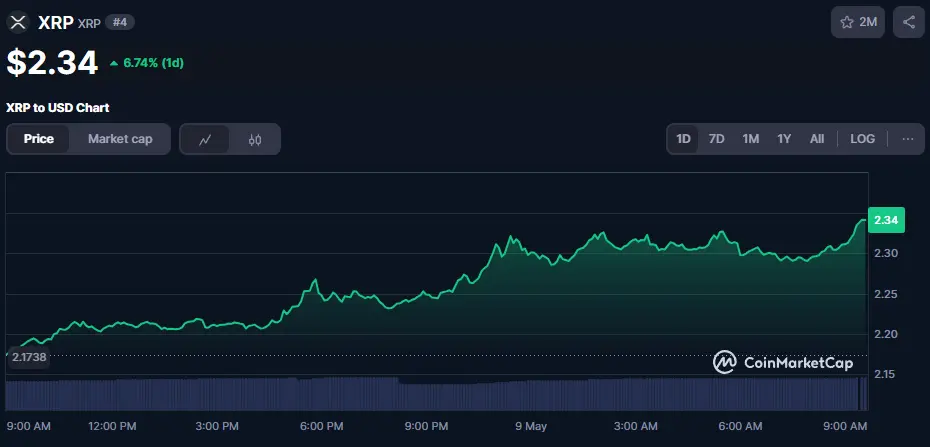Add XRP to watchlist via star button
Viewport: 930px width, 447px height.
coord(858,23)
